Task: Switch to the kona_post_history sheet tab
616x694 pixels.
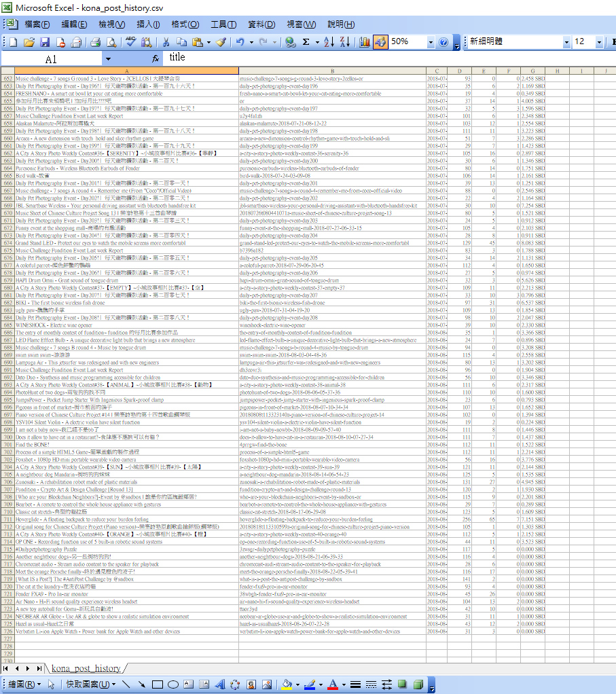Action: click(86, 668)
